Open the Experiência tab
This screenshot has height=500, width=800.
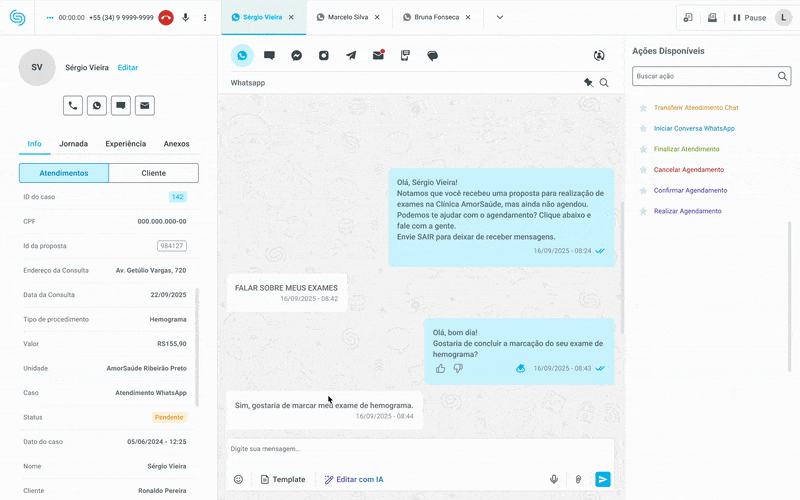126,144
